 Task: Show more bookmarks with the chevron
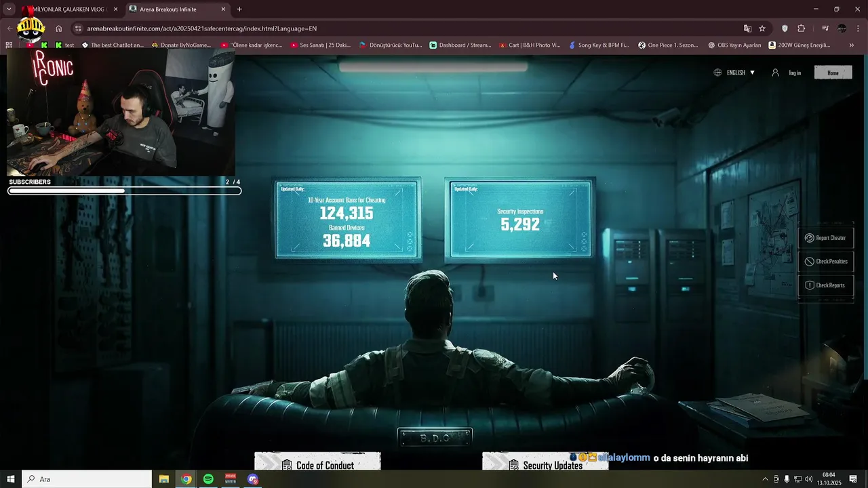pyautogui.click(x=852, y=45)
